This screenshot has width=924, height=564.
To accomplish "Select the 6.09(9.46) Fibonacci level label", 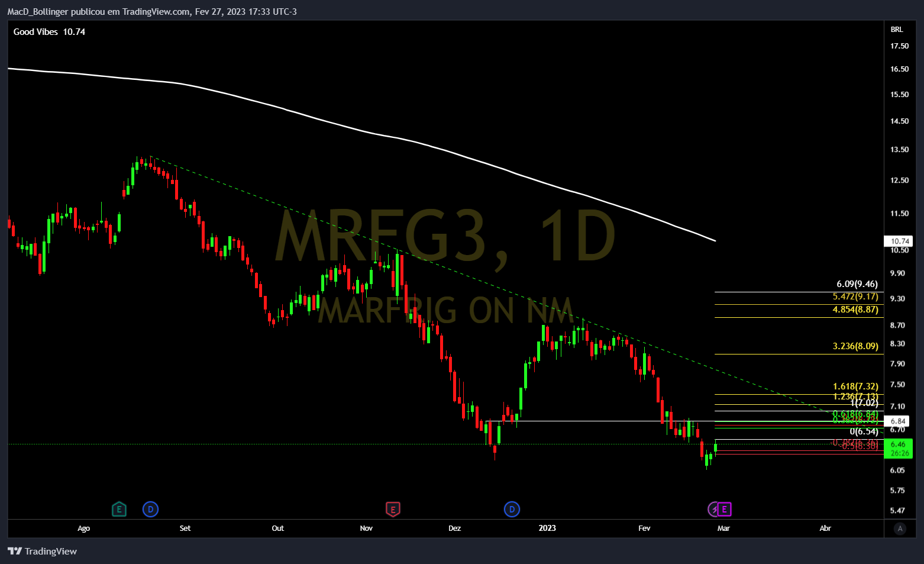I will pos(857,284).
